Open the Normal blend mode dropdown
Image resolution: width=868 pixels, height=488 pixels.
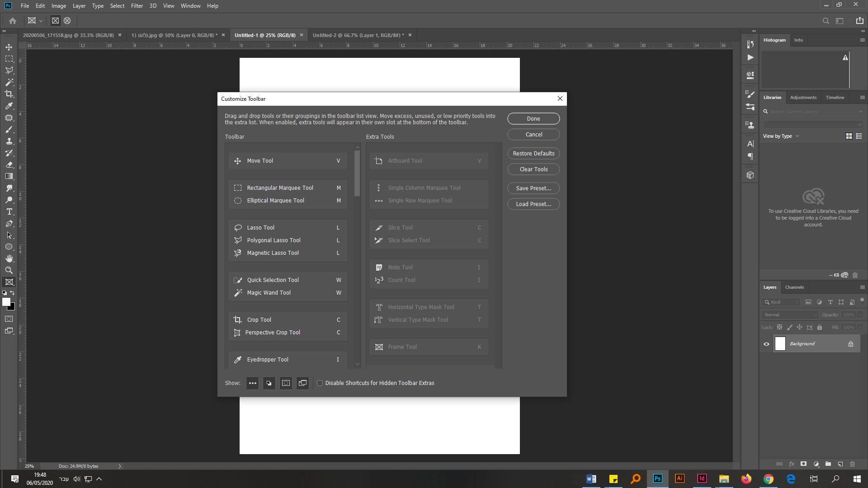click(790, 314)
